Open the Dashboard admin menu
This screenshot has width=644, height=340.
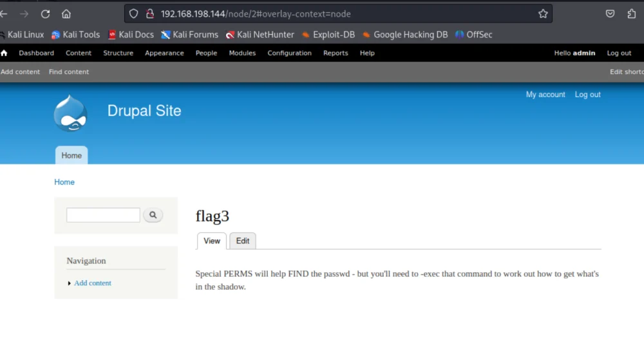(36, 53)
